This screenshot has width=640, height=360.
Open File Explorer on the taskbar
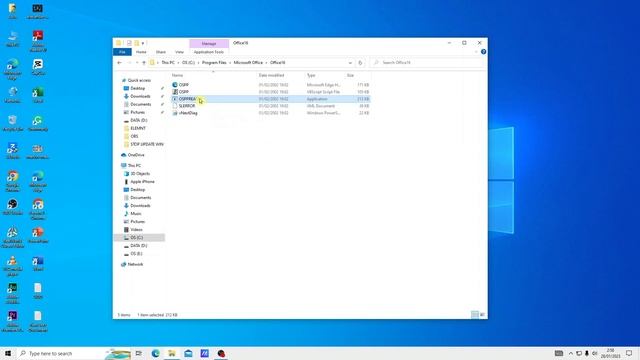[172, 353]
